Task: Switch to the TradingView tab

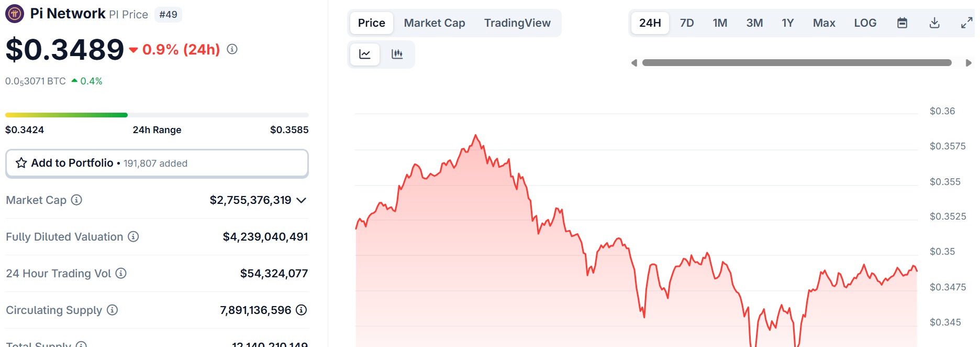Action: (517, 23)
